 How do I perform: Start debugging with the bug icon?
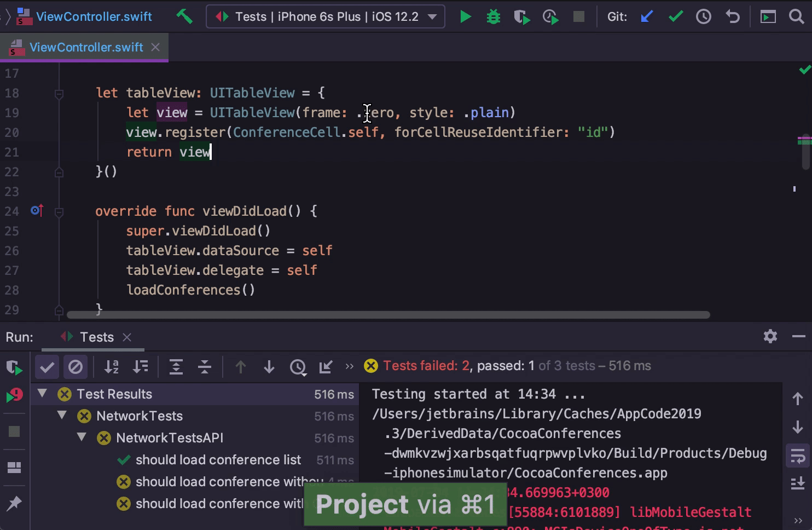(494, 17)
